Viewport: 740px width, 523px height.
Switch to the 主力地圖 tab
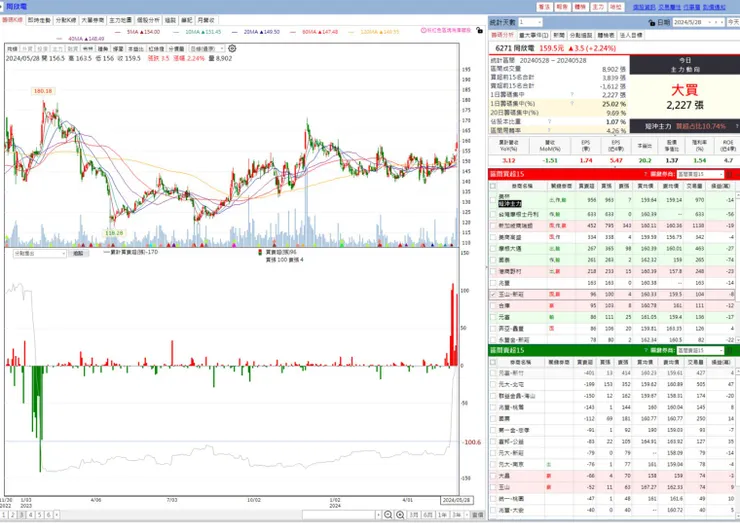pos(120,20)
